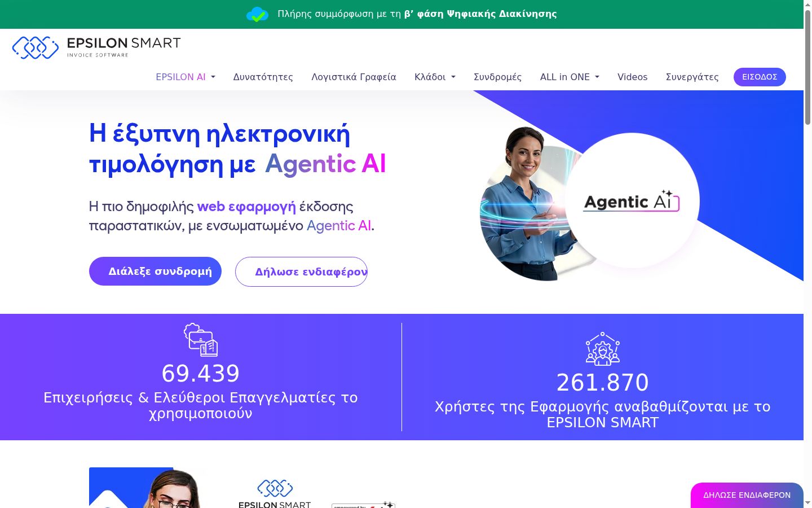Expand the Κλάδοι dropdown menu
812x508 pixels.
[x=435, y=77]
